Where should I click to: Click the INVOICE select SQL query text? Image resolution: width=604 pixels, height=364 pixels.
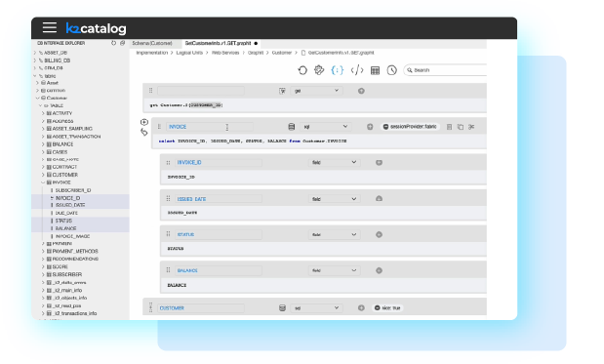coord(253,142)
